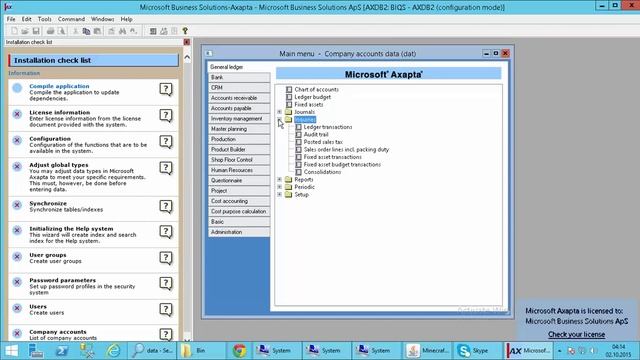Expand the Setup folder
The height and width of the screenshot is (360, 640).
coord(280,195)
